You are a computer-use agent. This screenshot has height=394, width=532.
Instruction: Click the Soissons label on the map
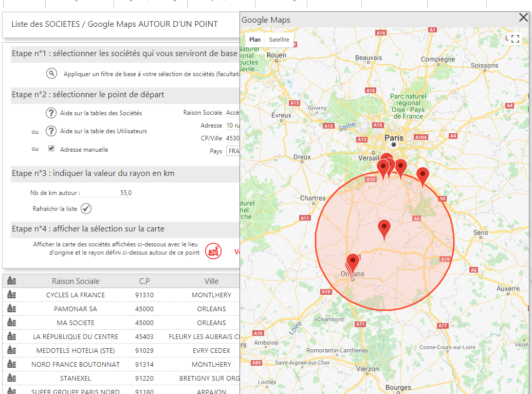(x=485, y=65)
